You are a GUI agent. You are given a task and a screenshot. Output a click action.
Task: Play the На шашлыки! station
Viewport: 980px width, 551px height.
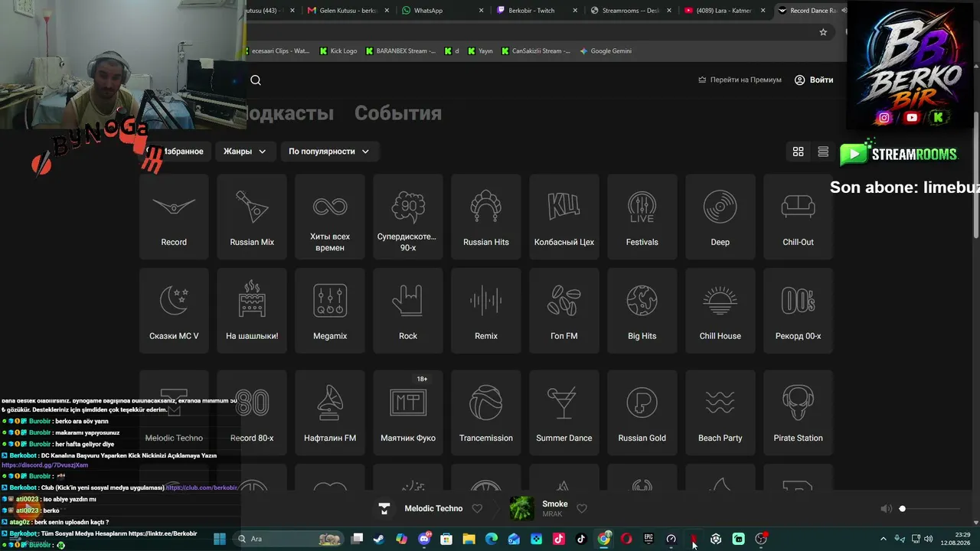[x=252, y=311]
